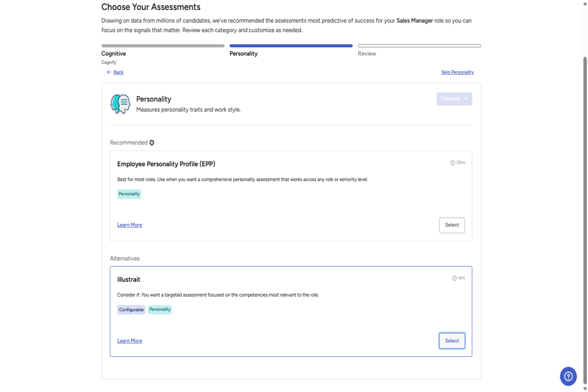Click the left arrow beside Back
Image resolution: width=588 pixels, height=392 pixels.
tap(108, 72)
